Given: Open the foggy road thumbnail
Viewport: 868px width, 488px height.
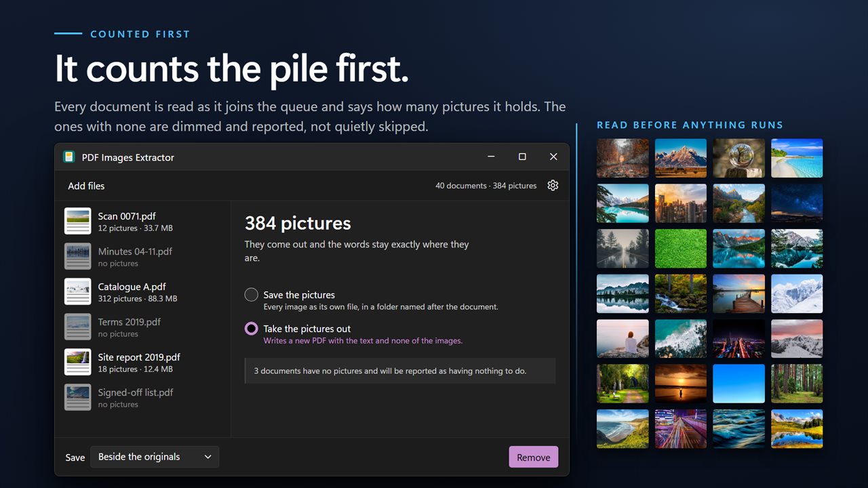Looking at the screenshot, I should pyautogui.click(x=623, y=248).
